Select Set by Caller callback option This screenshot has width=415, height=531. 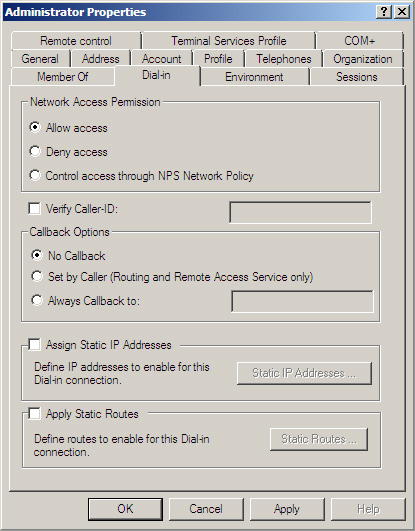tap(37, 276)
